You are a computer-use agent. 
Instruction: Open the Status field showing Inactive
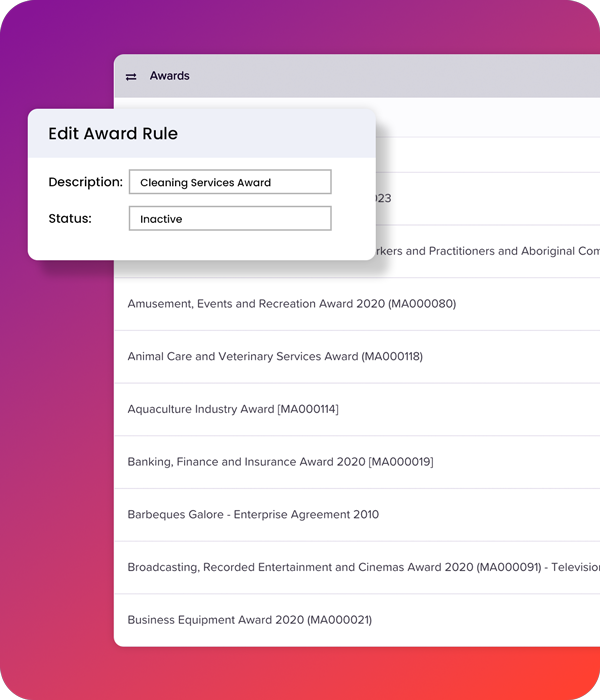[x=230, y=219]
